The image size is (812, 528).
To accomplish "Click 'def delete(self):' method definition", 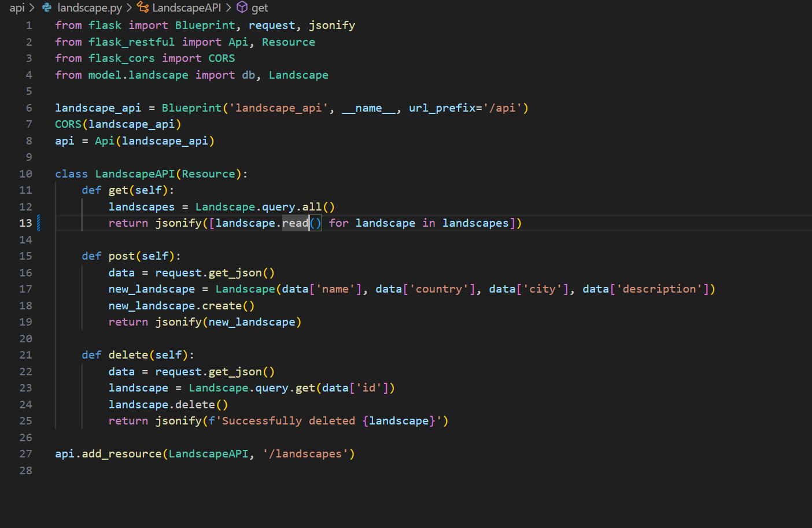I will [138, 355].
